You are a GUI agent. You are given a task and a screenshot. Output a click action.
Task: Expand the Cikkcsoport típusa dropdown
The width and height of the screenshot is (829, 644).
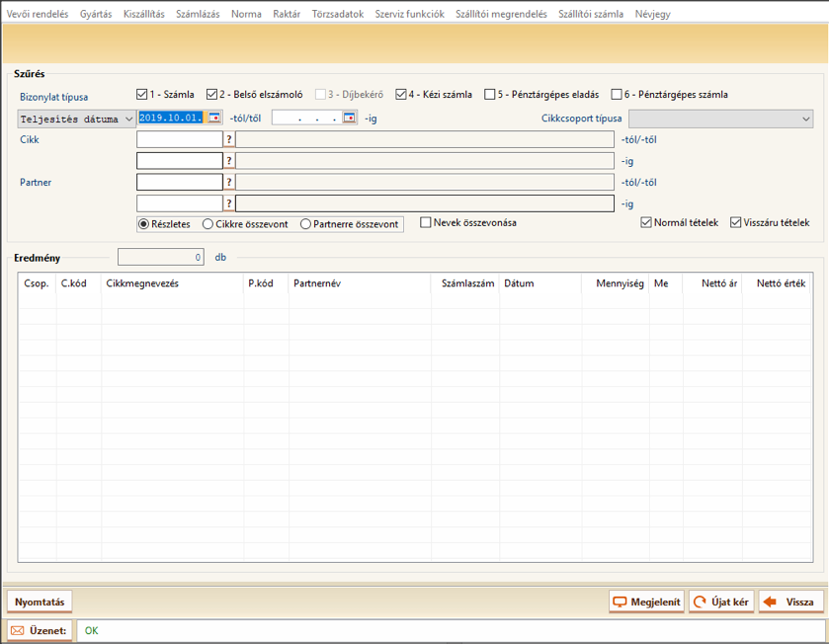(x=720, y=119)
